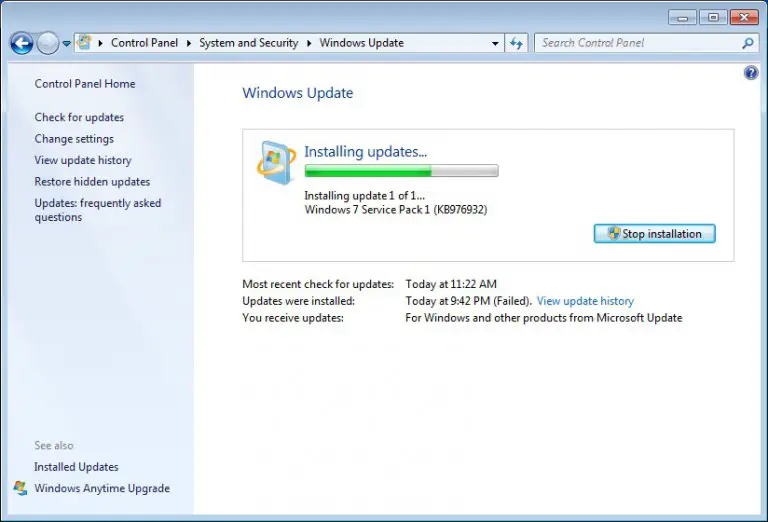Image resolution: width=768 pixels, height=522 pixels.
Task: Open the Control Panel breadcrumb
Action: click(144, 43)
